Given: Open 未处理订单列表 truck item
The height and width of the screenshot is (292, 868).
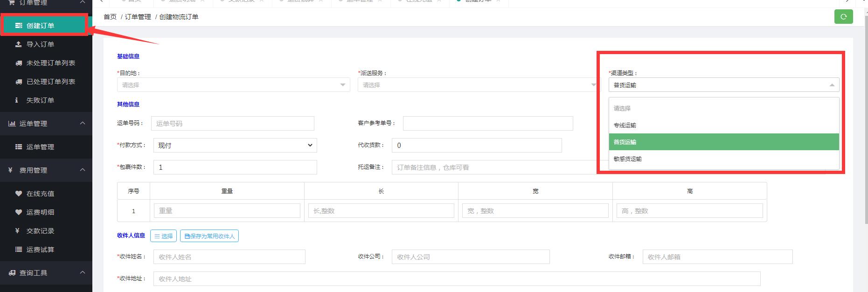Looking at the screenshot, I should (x=50, y=63).
